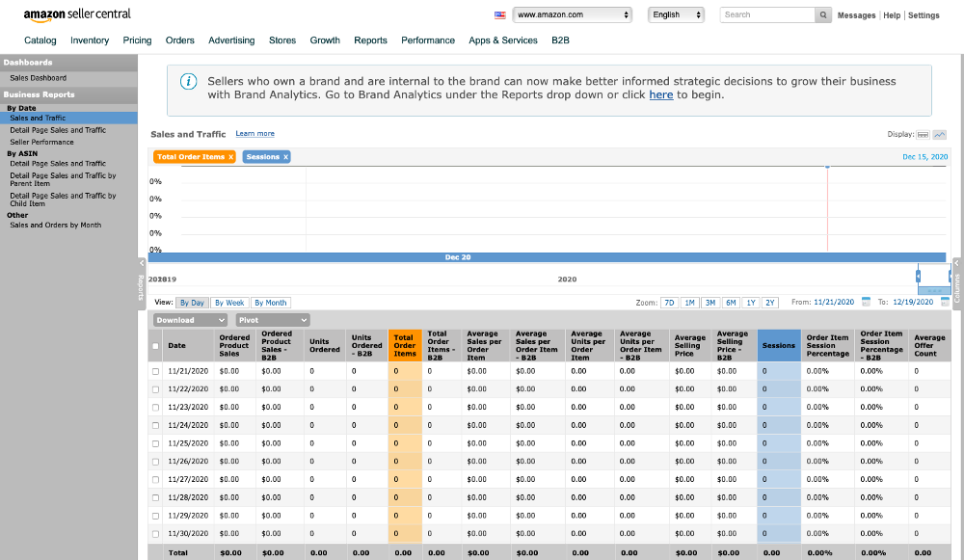The width and height of the screenshot is (964, 560).
Task: Open the Reports menu
Action: 370,40
